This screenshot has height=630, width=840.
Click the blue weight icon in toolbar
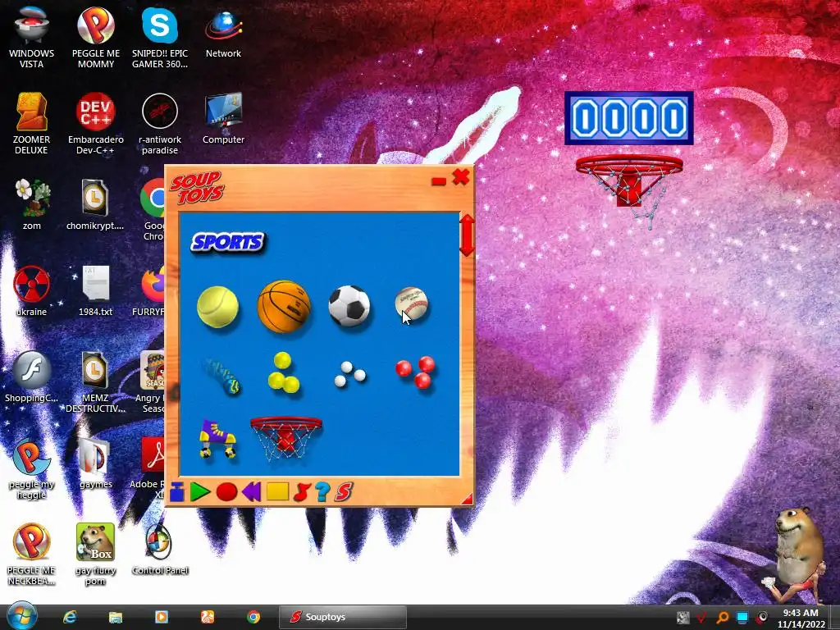(x=177, y=492)
